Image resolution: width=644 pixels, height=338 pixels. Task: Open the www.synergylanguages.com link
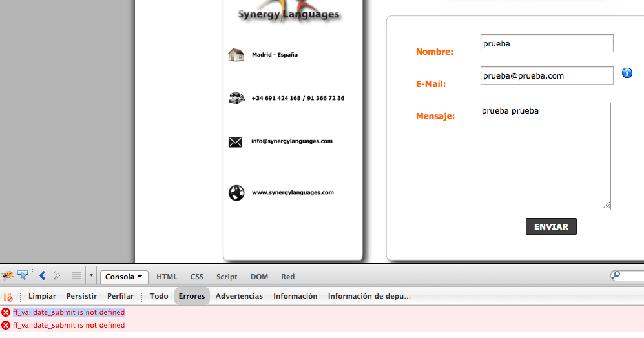coord(293,192)
